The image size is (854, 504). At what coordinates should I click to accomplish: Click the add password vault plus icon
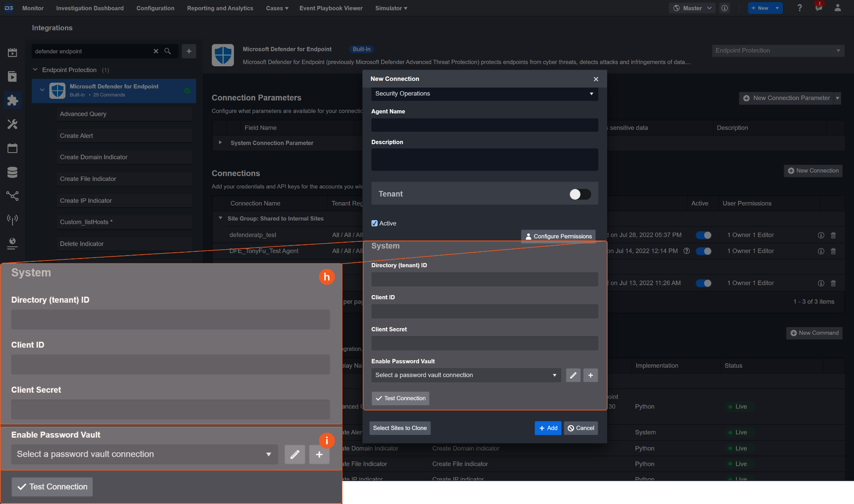[590, 375]
